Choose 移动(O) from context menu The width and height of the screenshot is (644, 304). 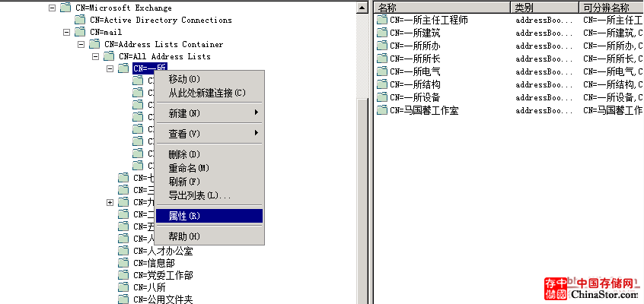[209, 79]
